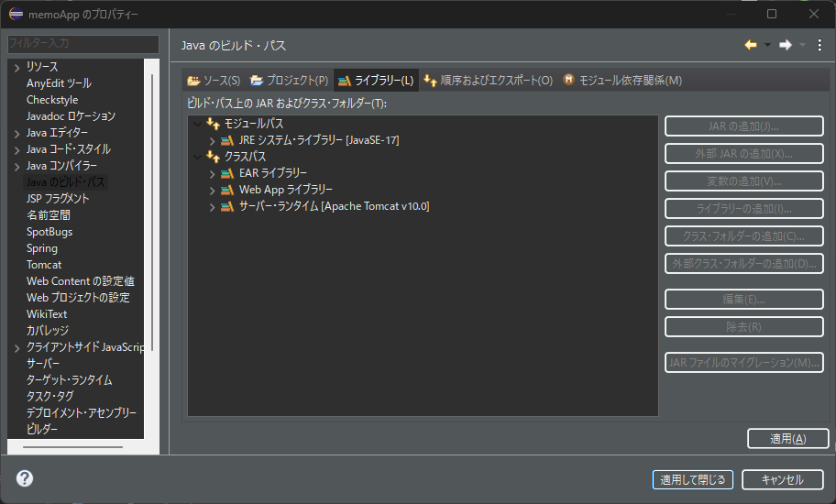The width and height of the screenshot is (836, 504).
Task: Click the 除去(R) button
Action: coord(743,326)
